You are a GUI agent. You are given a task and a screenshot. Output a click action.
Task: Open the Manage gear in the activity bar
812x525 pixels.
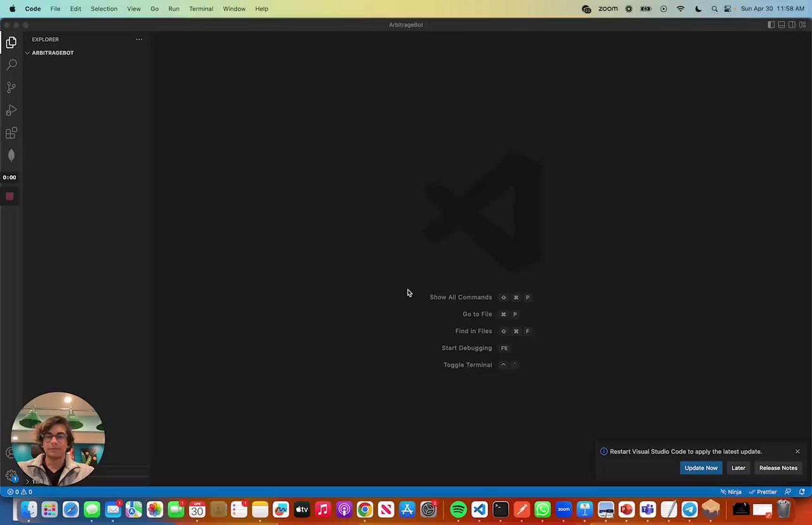[x=11, y=475]
